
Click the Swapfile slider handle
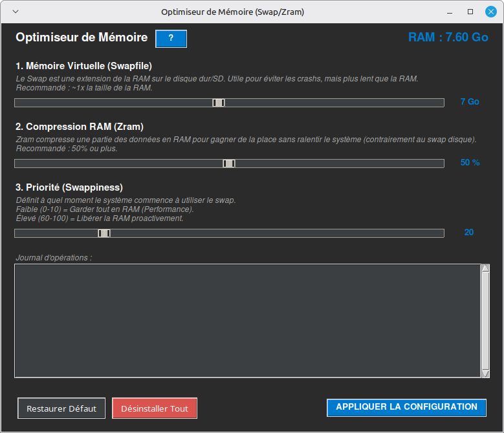click(219, 103)
